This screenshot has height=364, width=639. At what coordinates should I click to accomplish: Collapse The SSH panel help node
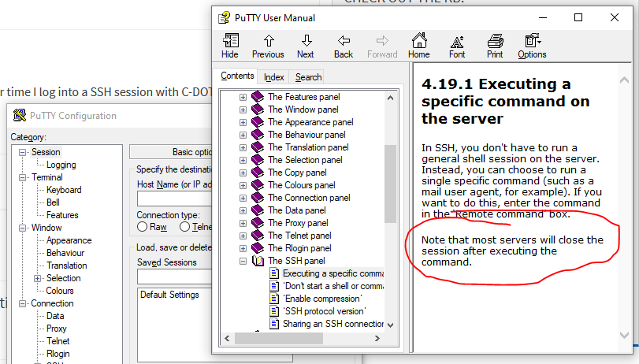pos(243,262)
